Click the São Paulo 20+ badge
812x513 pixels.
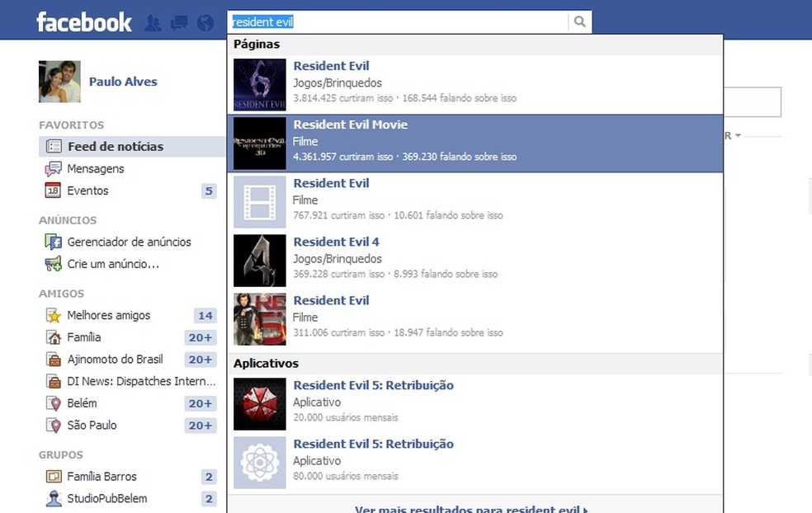(x=201, y=426)
